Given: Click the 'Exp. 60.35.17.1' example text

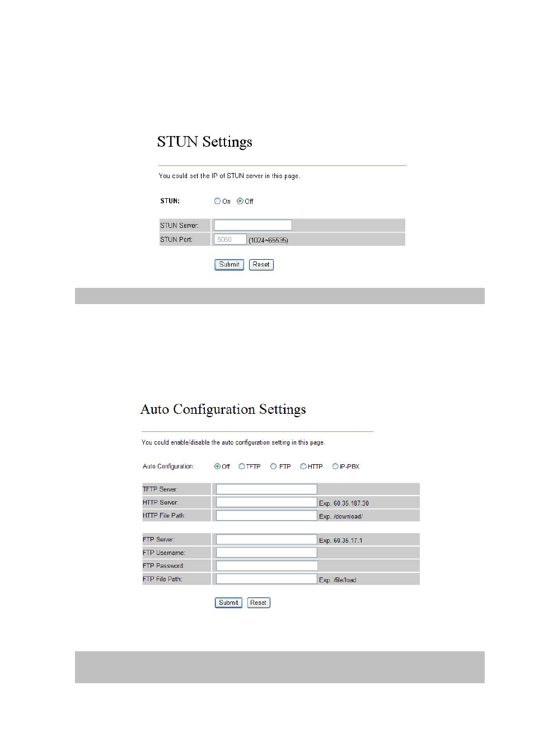Looking at the screenshot, I should point(341,540).
